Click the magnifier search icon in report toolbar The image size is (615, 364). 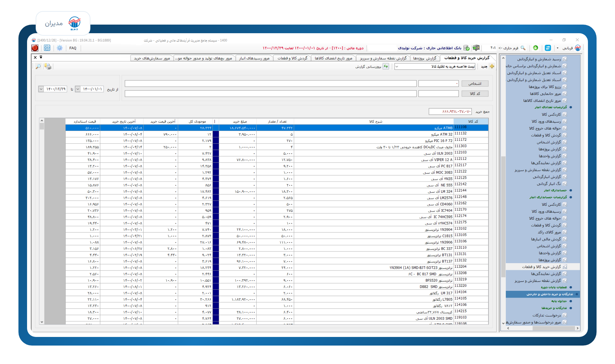click(x=38, y=66)
